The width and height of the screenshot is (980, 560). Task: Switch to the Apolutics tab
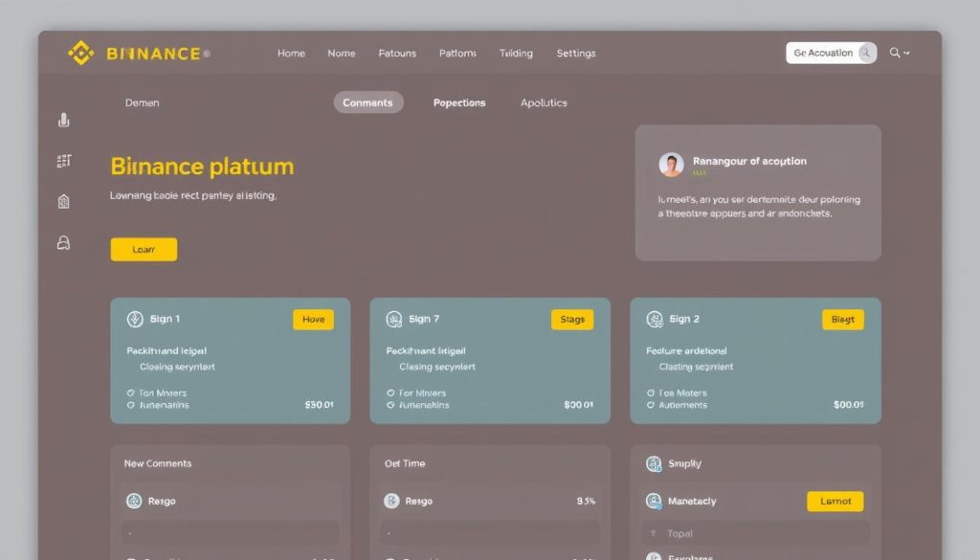(x=544, y=102)
